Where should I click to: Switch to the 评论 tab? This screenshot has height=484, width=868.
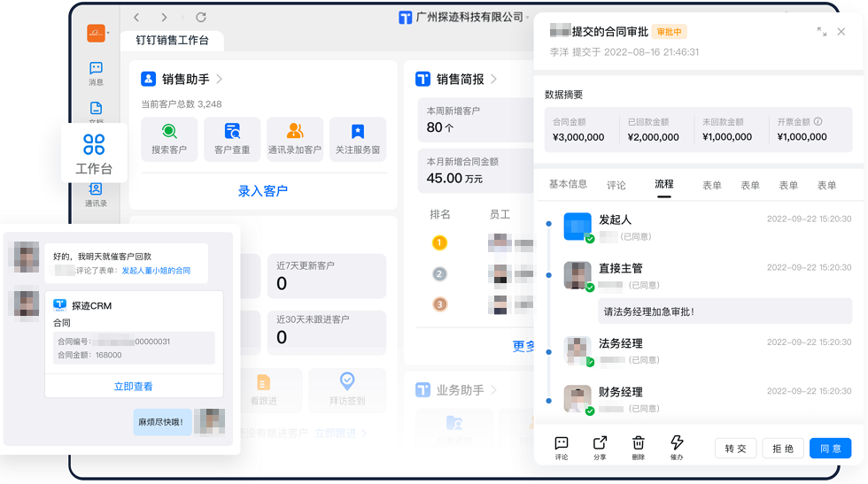(616, 185)
